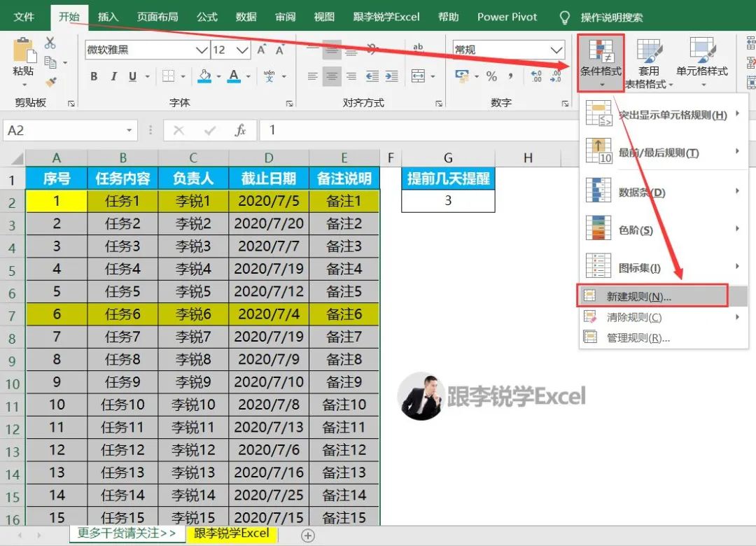Screen dimensions: 756x546
Task: Apply the fill color bucket
Action: [205, 76]
